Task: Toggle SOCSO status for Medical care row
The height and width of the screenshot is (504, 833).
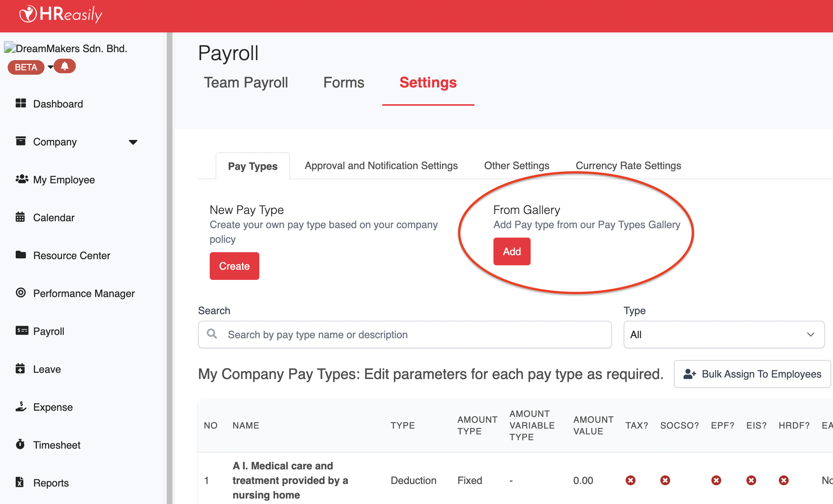Action: 665,480
